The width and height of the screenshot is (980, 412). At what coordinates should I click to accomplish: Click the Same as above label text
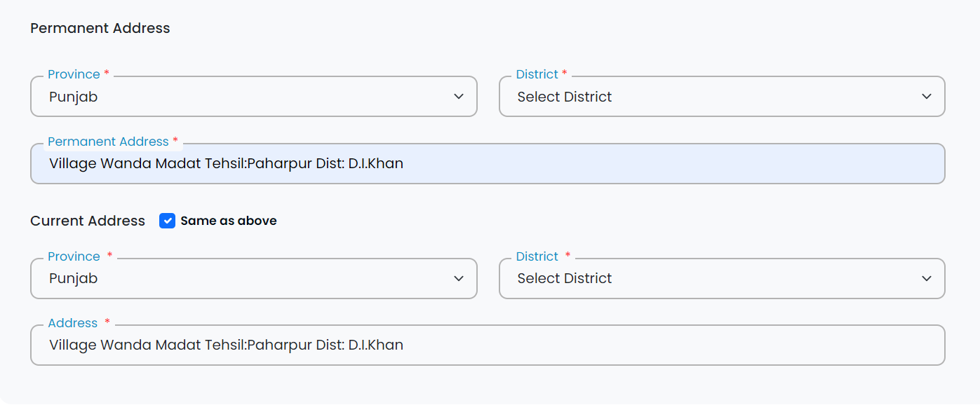click(229, 221)
